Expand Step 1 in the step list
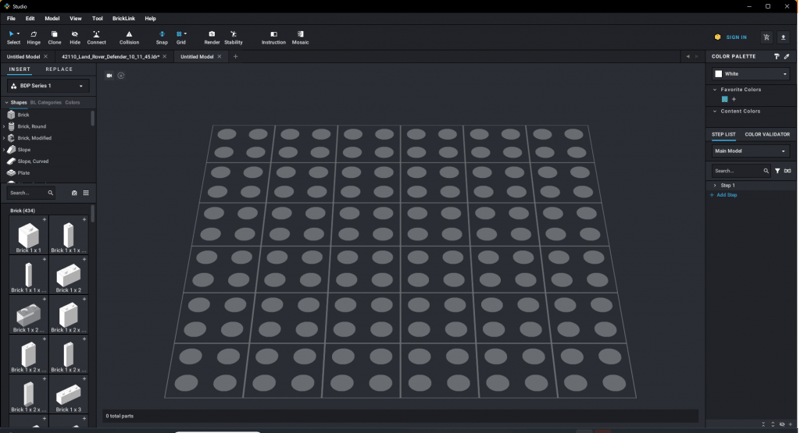Viewport: 800px width, 433px height. (x=715, y=186)
